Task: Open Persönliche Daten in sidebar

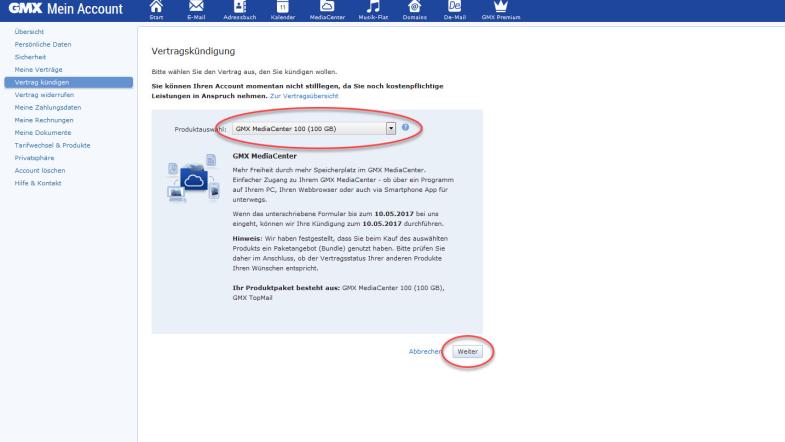Action: coord(43,44)
